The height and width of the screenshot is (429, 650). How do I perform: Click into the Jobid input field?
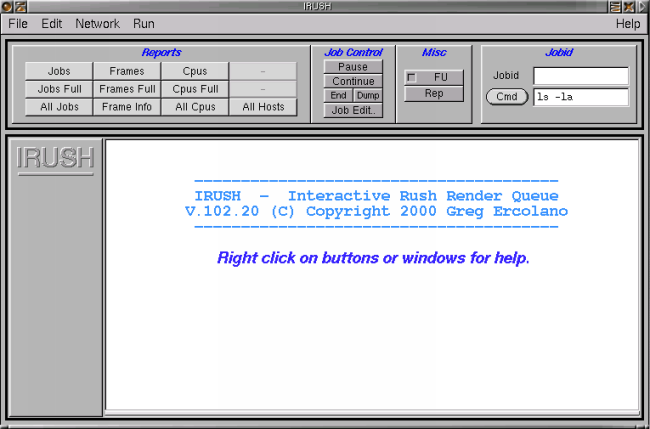pyautogui.click(x=580, y=76)
